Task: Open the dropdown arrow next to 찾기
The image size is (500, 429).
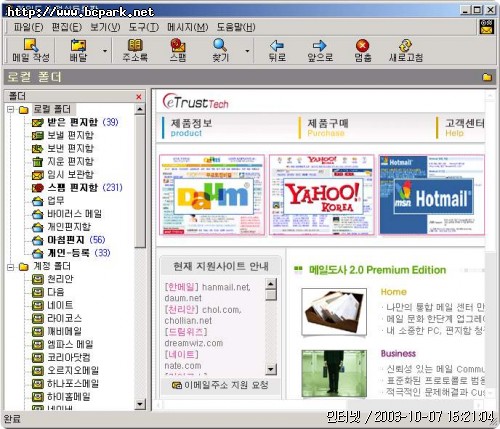Action: (x=247, y=51)
